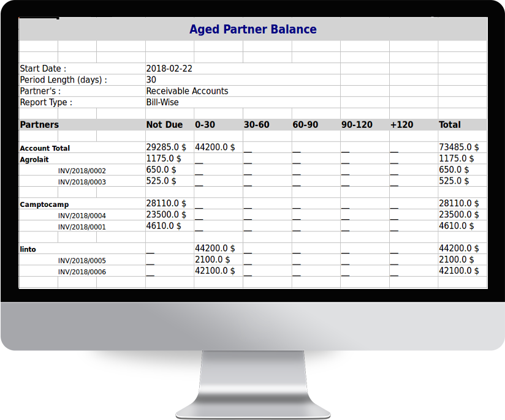Select INV/2018/0003 Not Due 525.0 $

161,181
